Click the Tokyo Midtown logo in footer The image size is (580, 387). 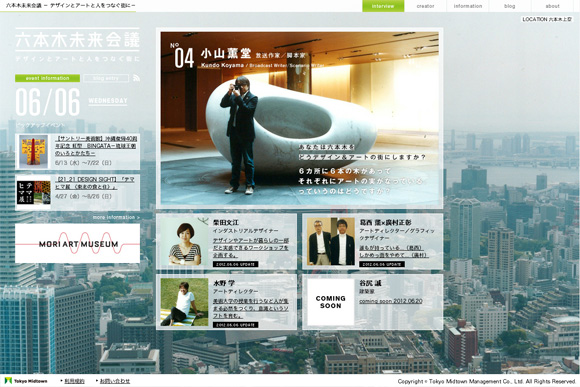click(26, 381)
